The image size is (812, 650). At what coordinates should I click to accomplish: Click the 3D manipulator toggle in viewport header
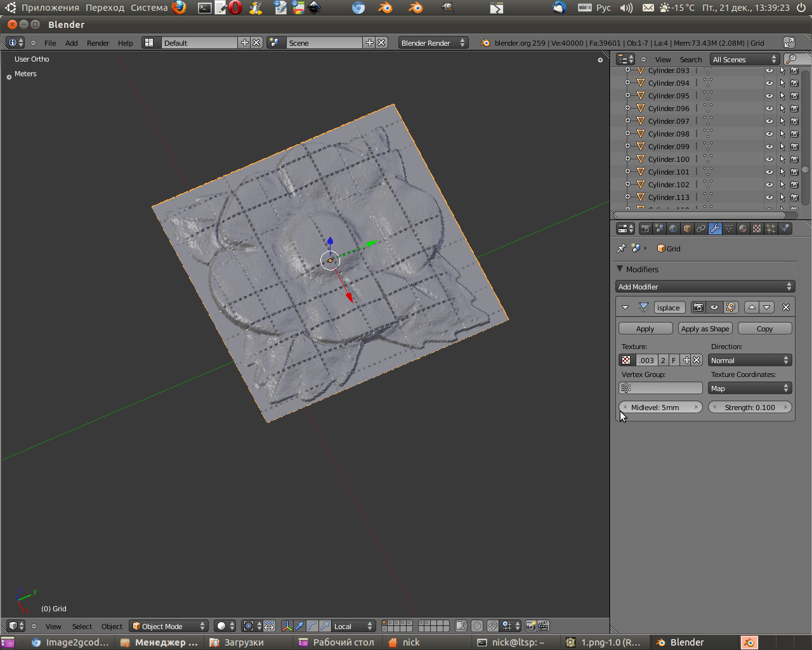tap(287, 626)
